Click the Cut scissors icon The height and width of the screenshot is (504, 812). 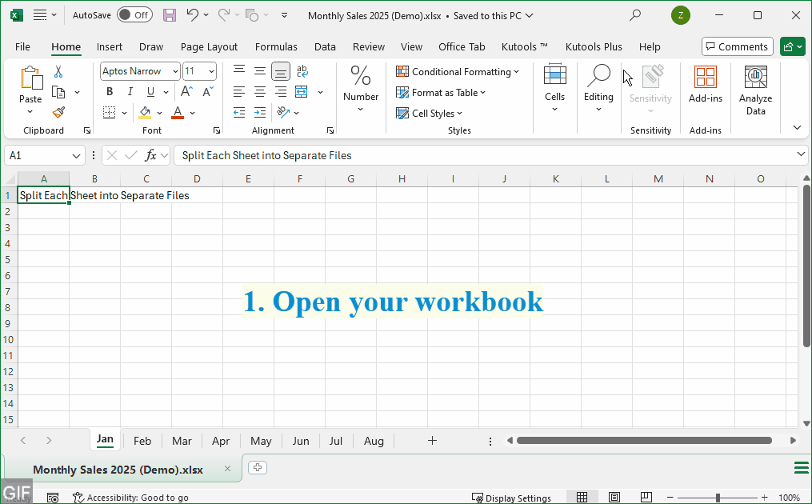coord(58,72)
